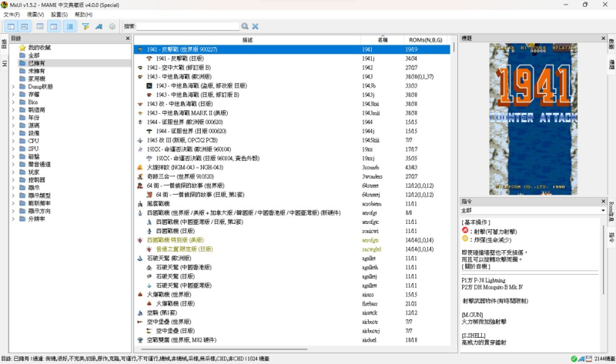Open the 視圖(V) menu

coord(35,15)
